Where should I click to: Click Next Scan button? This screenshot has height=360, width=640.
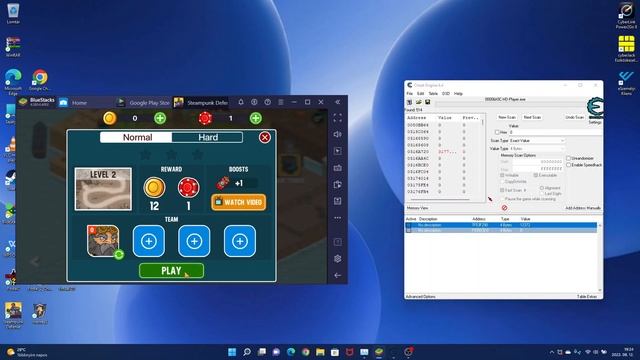(532, 117)
